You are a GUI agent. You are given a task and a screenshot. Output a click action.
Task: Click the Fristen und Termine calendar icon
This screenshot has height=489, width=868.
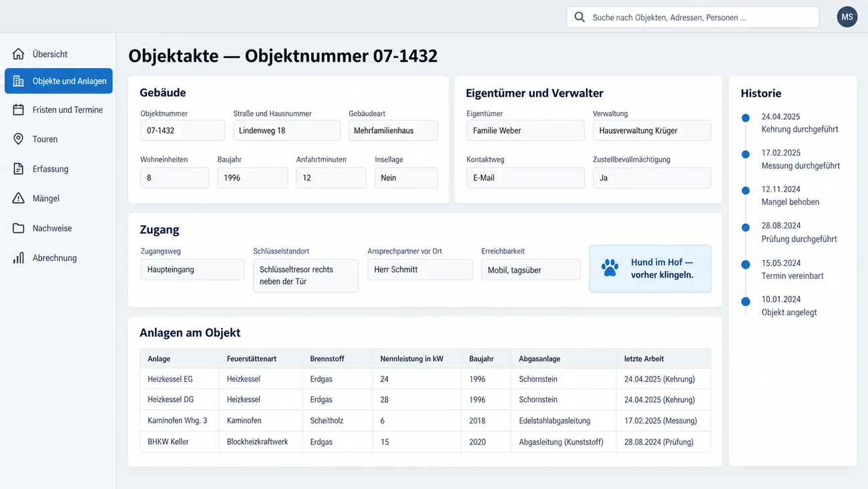click(19, 110)
